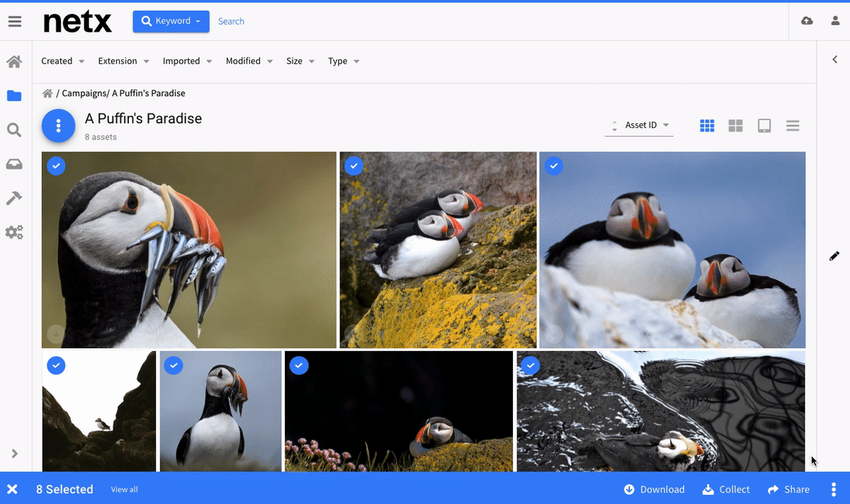Open the puffins on yellow lichen thumbnail
Viewport: 850px width, 504px height.
tap(438, 250)
